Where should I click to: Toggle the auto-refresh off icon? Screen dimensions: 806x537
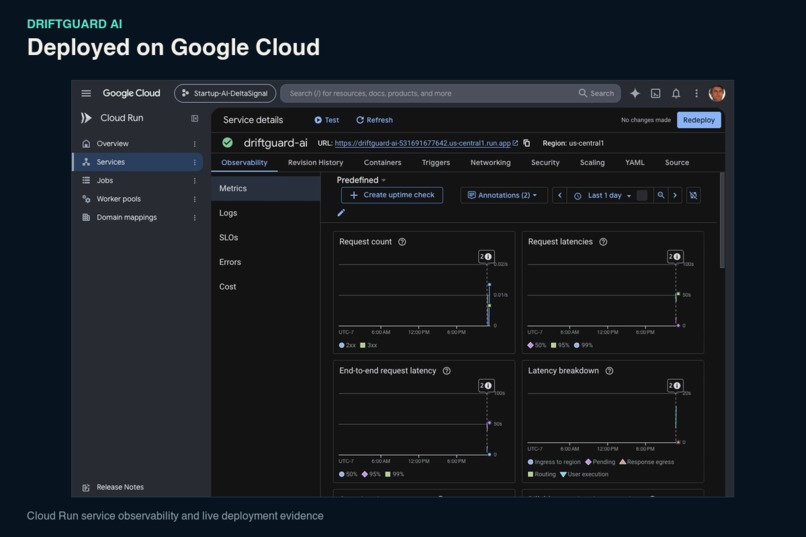(693, 195)
